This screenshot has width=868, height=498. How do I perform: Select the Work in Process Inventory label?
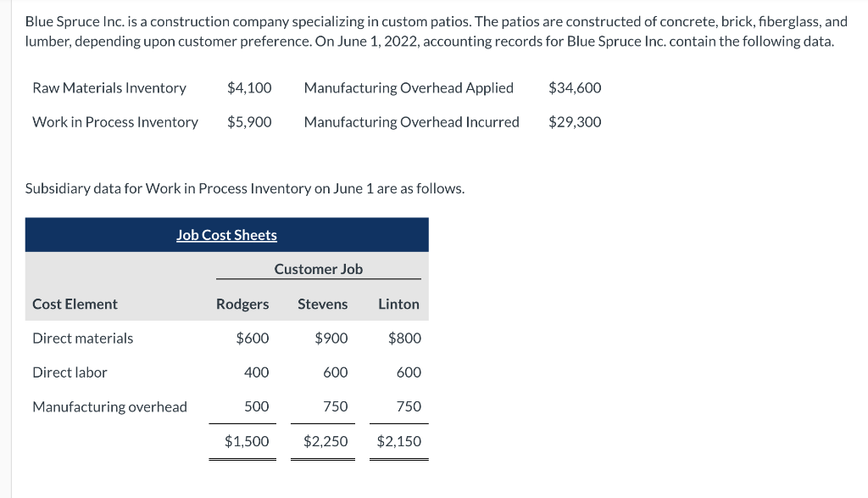click(x=115, y=122)
